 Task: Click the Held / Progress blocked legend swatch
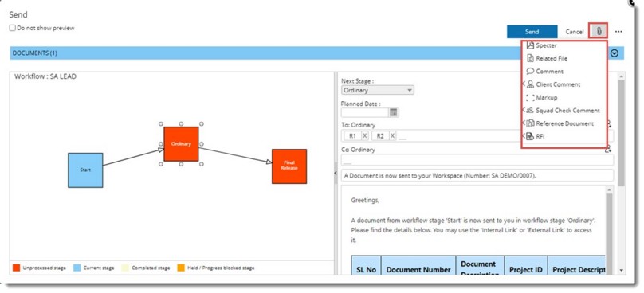(181, 268)
